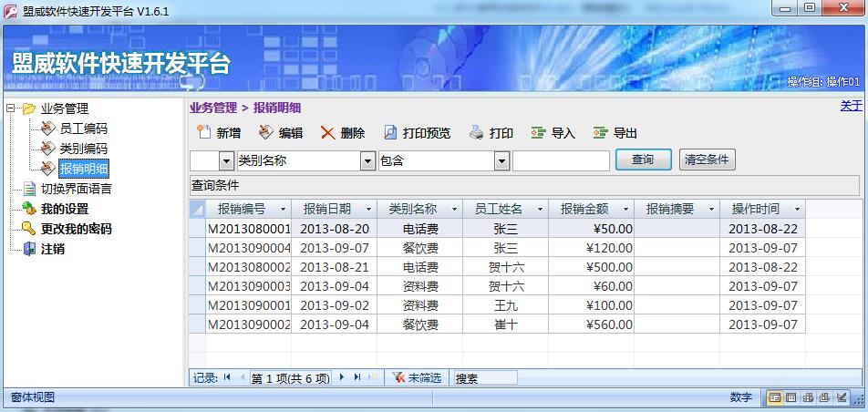868x412 pixels.
Task: Click the 查询 (Query) button
Action: 644,160
